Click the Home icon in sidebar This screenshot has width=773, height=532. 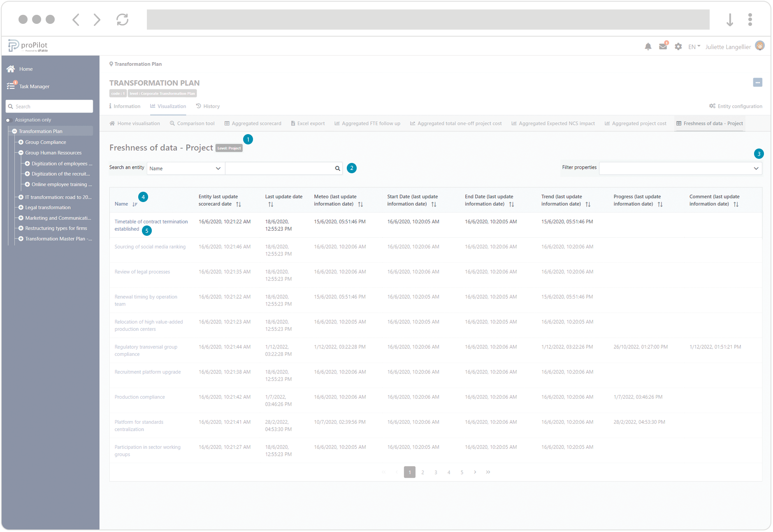point(11,69)
